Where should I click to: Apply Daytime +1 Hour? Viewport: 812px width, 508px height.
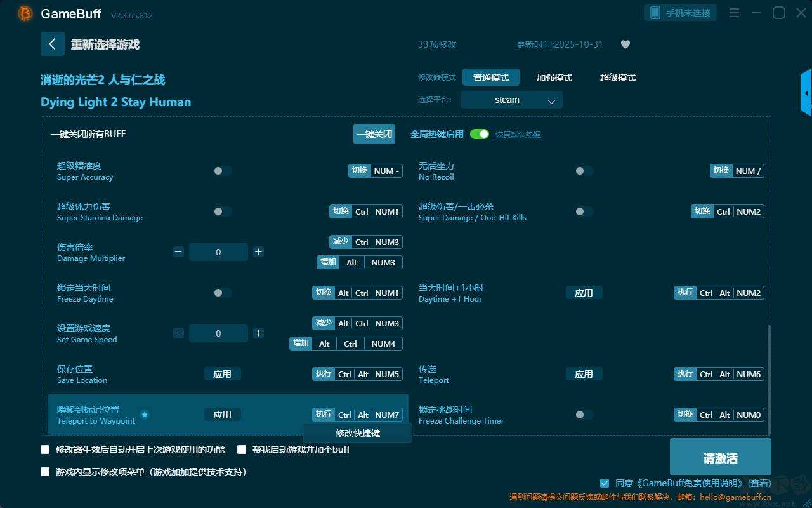pos(584,293)
